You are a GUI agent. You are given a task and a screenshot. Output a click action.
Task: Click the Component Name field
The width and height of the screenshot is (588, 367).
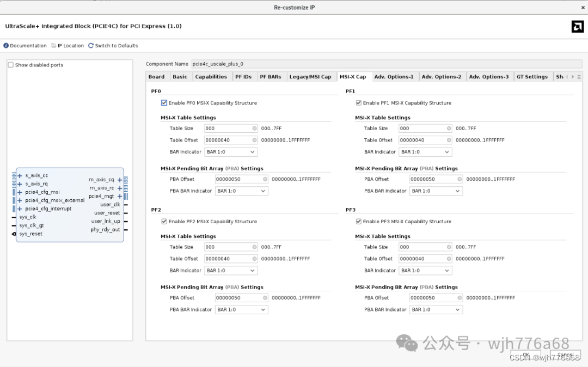pos(387,64)
